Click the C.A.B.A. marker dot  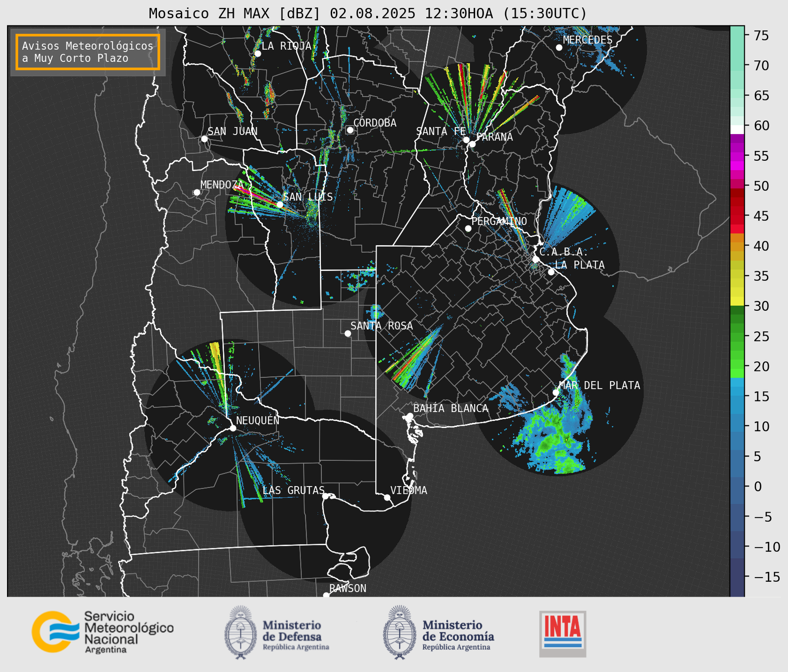[536, 259]
